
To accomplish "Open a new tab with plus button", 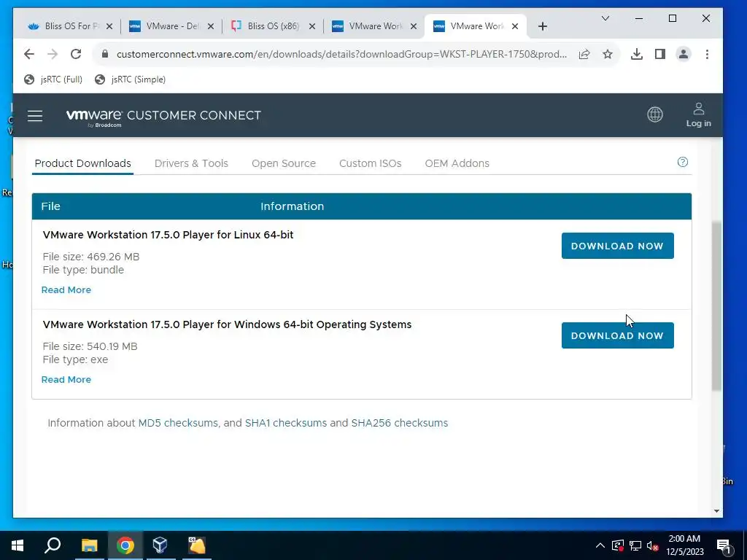I will point(543,27).
